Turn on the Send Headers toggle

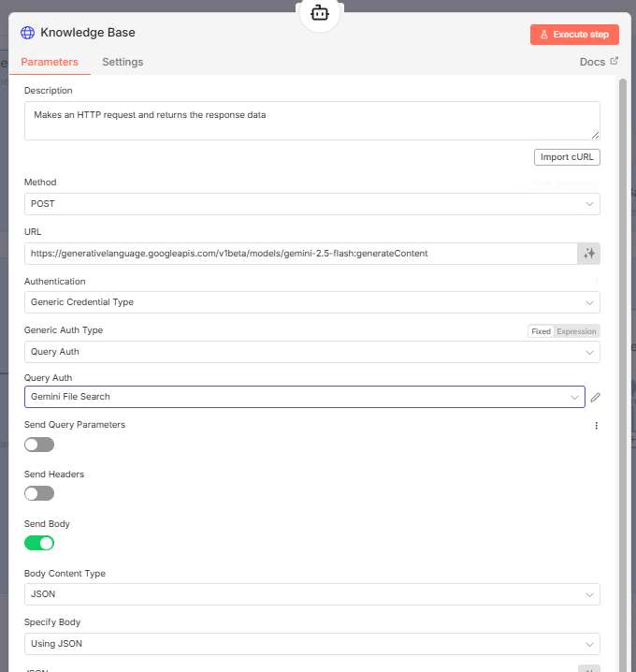[x=39, y=493]
